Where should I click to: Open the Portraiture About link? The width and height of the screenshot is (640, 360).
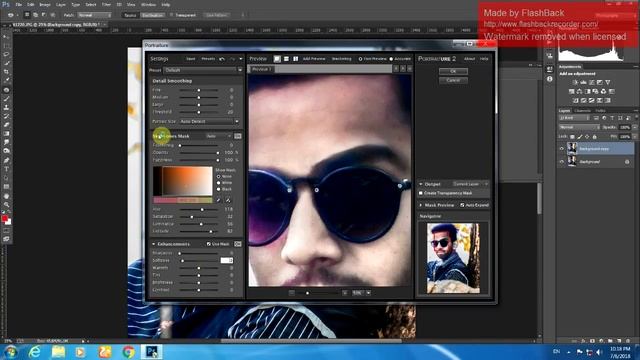[x=469, y=59]
